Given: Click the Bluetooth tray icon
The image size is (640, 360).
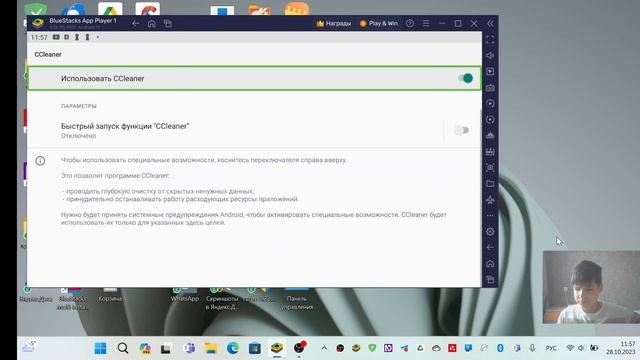Looking at the screenshot, I should pyautogui.click(x=500, y=348).
